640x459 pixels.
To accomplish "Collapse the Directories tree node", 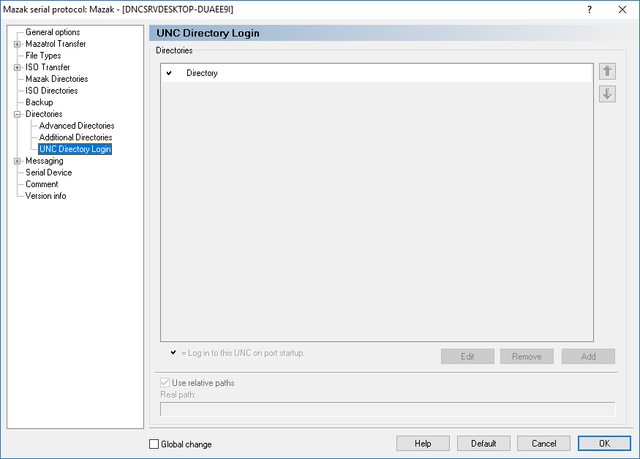I will [x=17, y=114].
